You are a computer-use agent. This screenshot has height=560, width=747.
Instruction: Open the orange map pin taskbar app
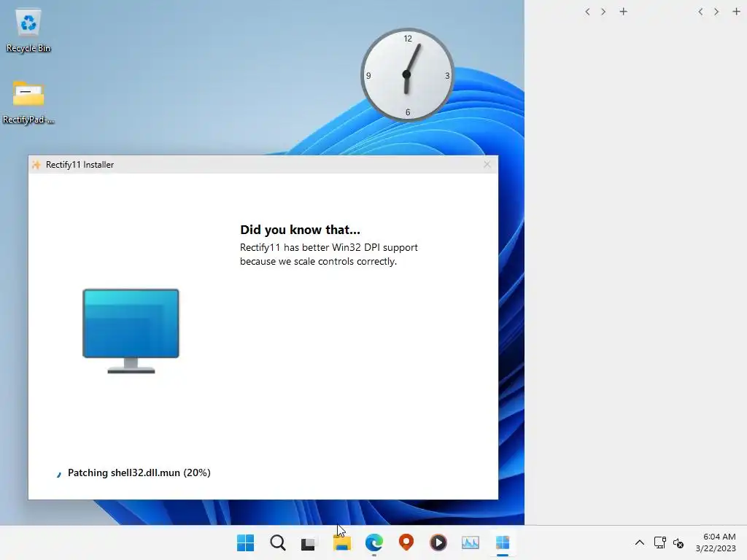(x=406, y=542)
